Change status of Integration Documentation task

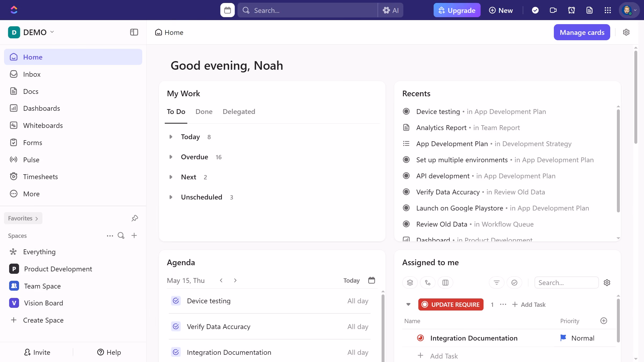click(x=420, y=338)
